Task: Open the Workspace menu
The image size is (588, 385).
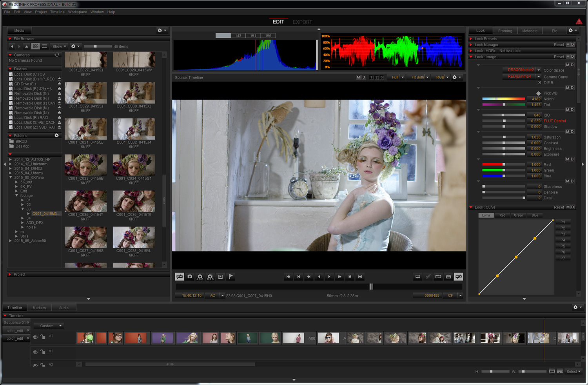Action: (x=77, y=12)
